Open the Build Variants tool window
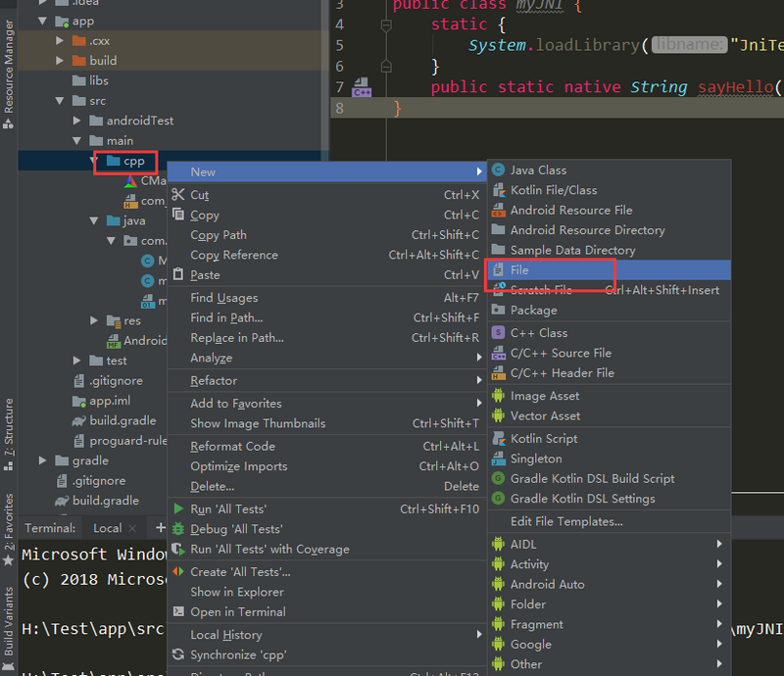Image resolution: width=784 pixels, height=676 pixels. (x=9, y=627)
